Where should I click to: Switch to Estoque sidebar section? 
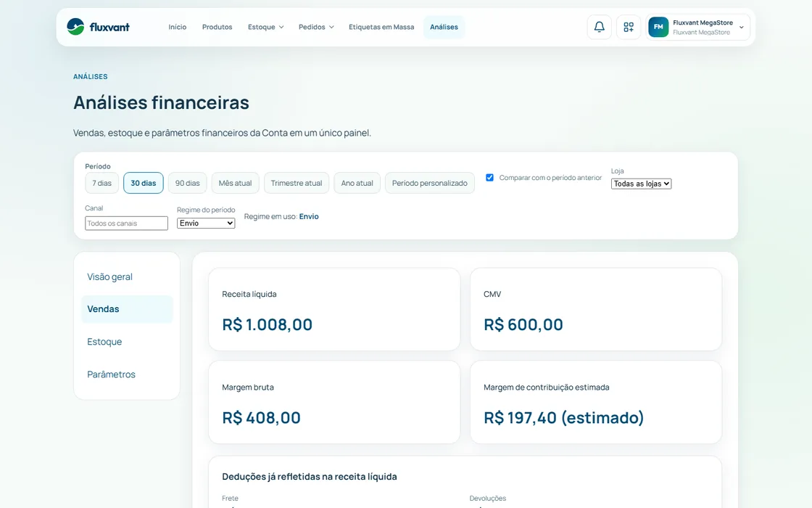click(127, 342)
